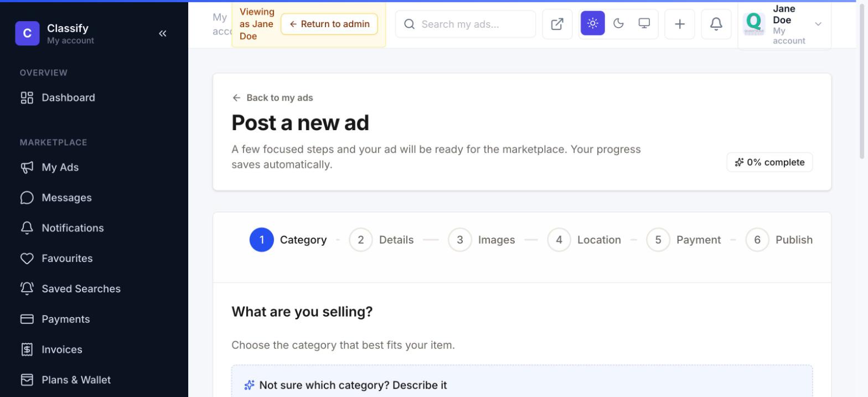This screenshot has width=868, height=397.
Task: Click the 0% complete badge
Action: coord(769,162)
